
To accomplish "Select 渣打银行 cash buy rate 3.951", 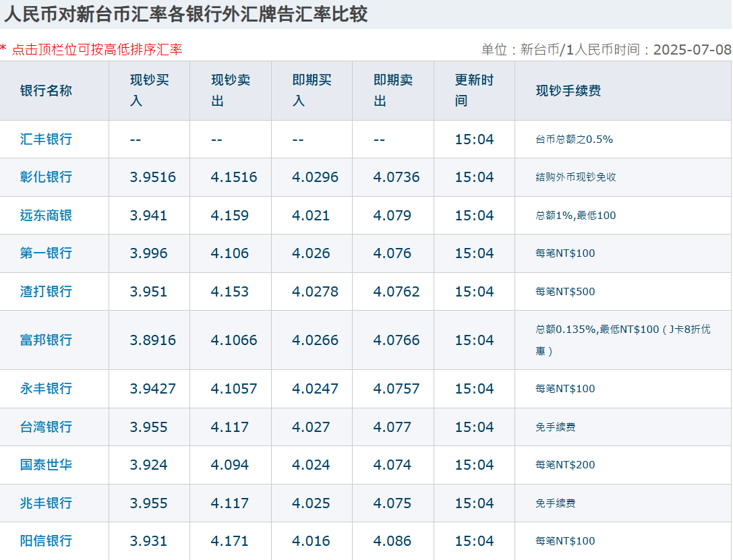I will tap(148, 291).
